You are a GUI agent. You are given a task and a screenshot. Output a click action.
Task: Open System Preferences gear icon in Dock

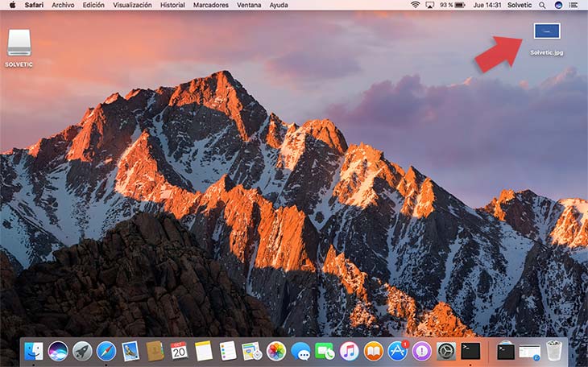tap(446, 351)
